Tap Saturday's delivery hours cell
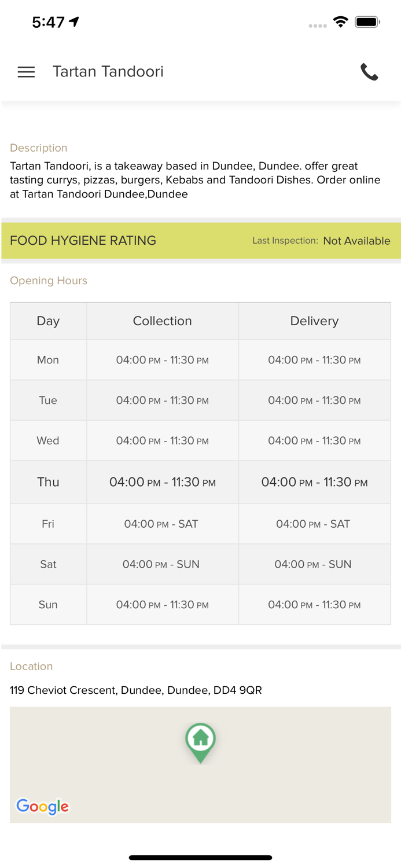The width and height of the screenshot is (401, 868). coord(313,564)
